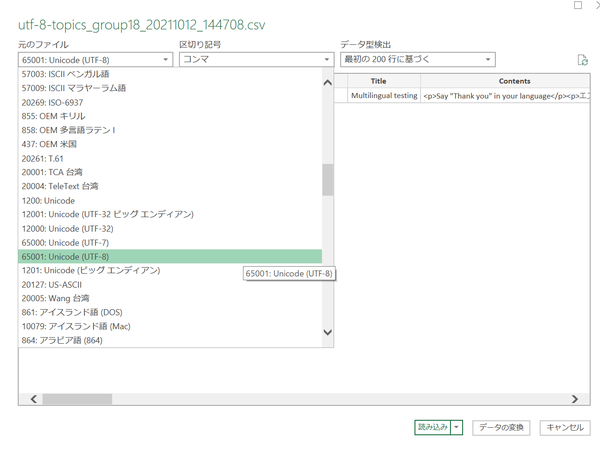Click the 読み込み load button
This screenshot has width=600, height=453.
click(433, 427)
